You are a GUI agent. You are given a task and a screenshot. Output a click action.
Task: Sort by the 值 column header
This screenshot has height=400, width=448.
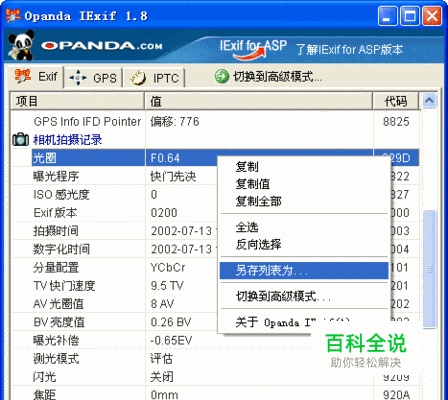coord(259,101)
